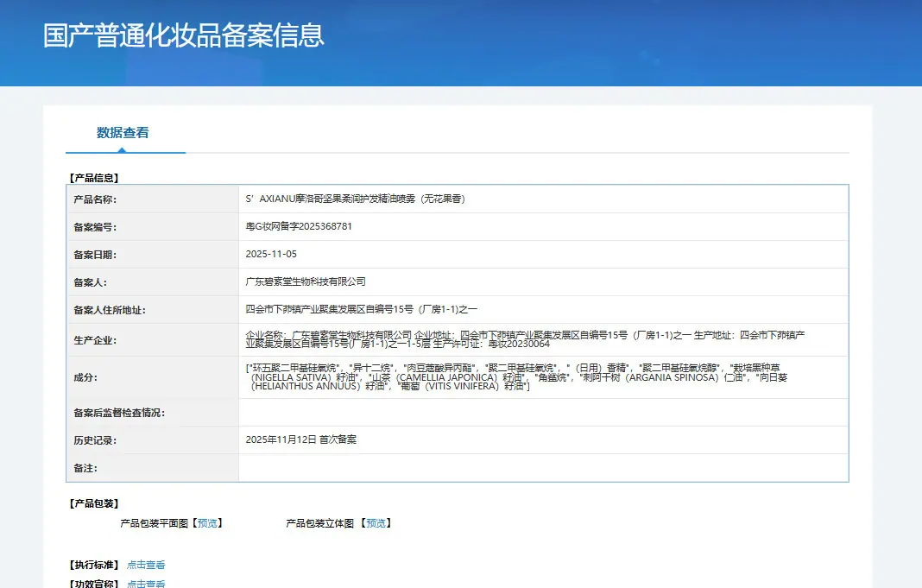Select the product name S'AXIANU摩洛哥坚果柔润护发精油喷雾
This screenshot has width=922, height=588.
coord(355,199)
